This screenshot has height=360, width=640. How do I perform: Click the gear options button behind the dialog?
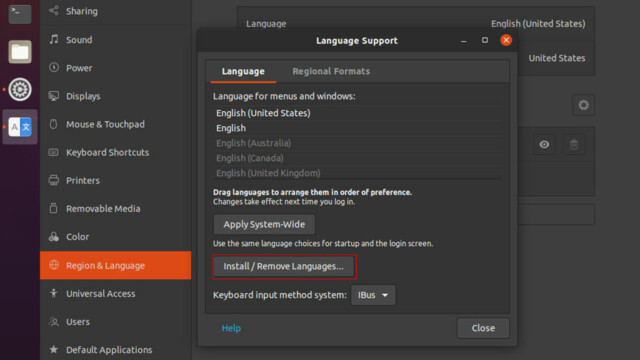[x=583, y=105]
